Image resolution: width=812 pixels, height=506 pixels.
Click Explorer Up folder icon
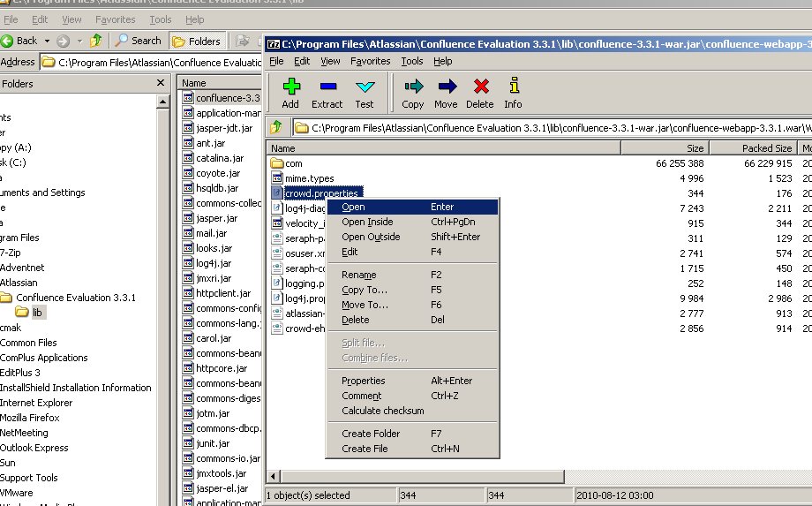pos(96,41)
